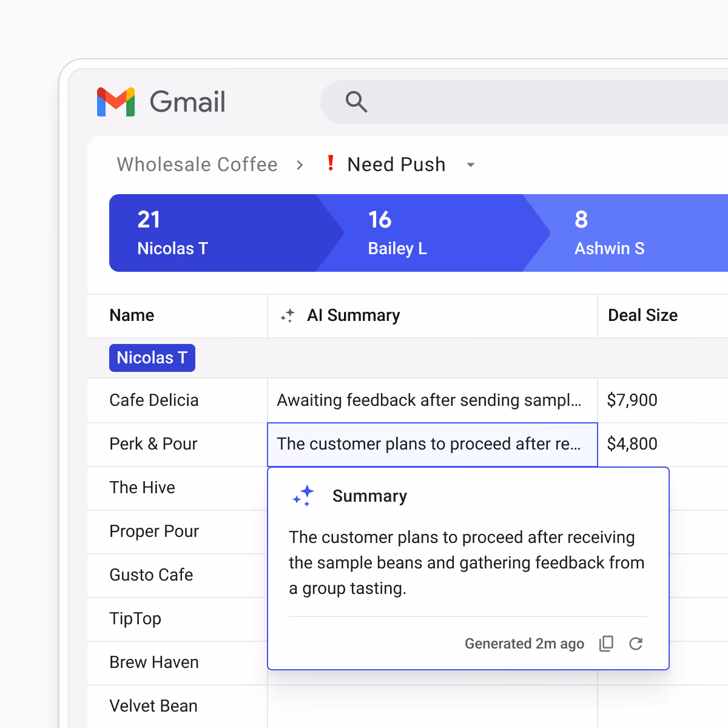Image resolution: width=728 pixels, height=728 pixels.
Task: Click the sparkle icon in the Summary popup
Action: click(303, 496)
